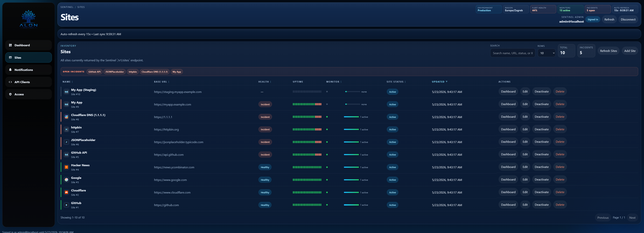The width and height of the screenshot is (644, 233).
Task: Click the Active status badge for GitHub row
Action: point(392,205)
